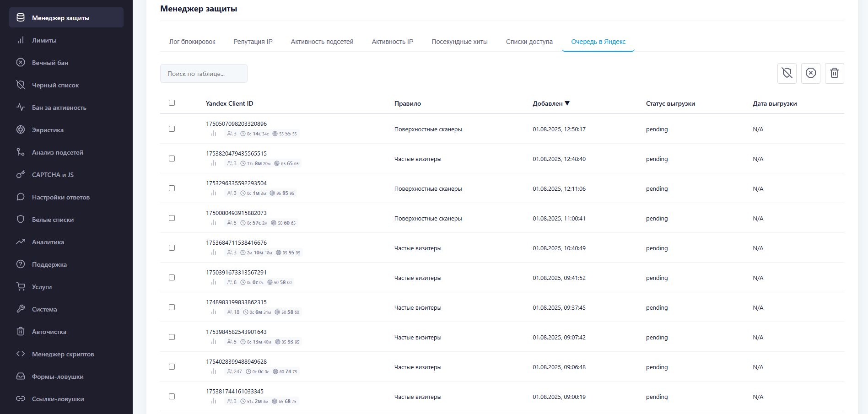Open Эвристика section in sidebar
Image resolution: width=868 pixels, height=414 pixels.
pyautogui.click(x=48, y=130)
